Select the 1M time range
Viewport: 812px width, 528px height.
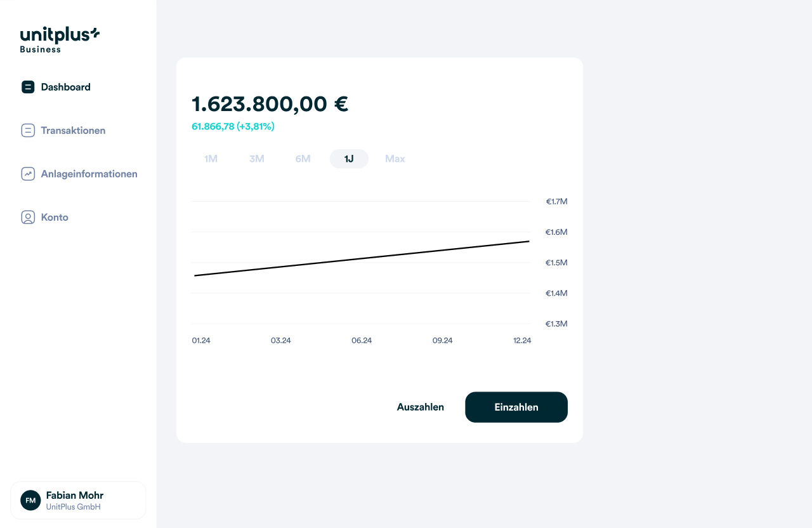211,159
